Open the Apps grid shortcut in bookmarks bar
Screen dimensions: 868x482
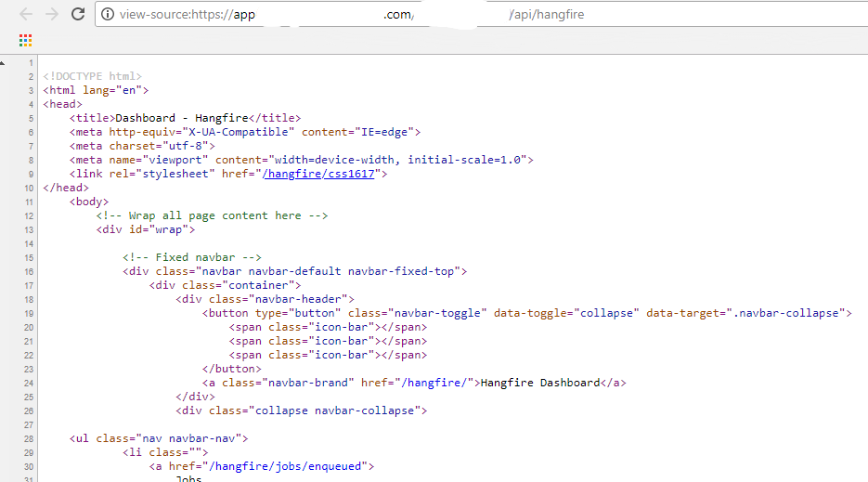[x=25, y=40]
